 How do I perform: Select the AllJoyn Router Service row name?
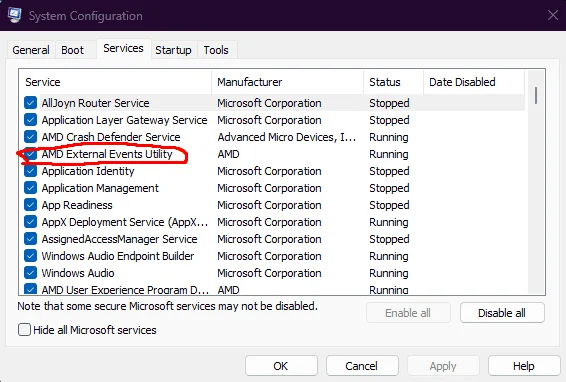click(x=95, y=103)
